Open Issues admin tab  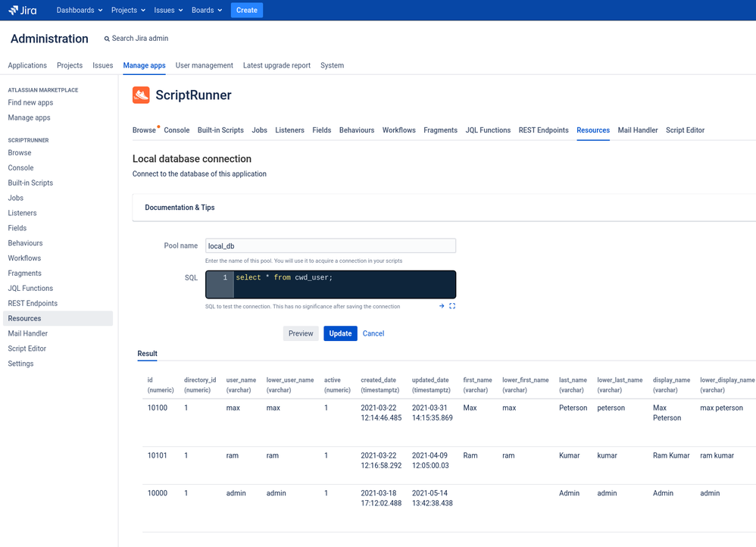click(x=103, y=65)
